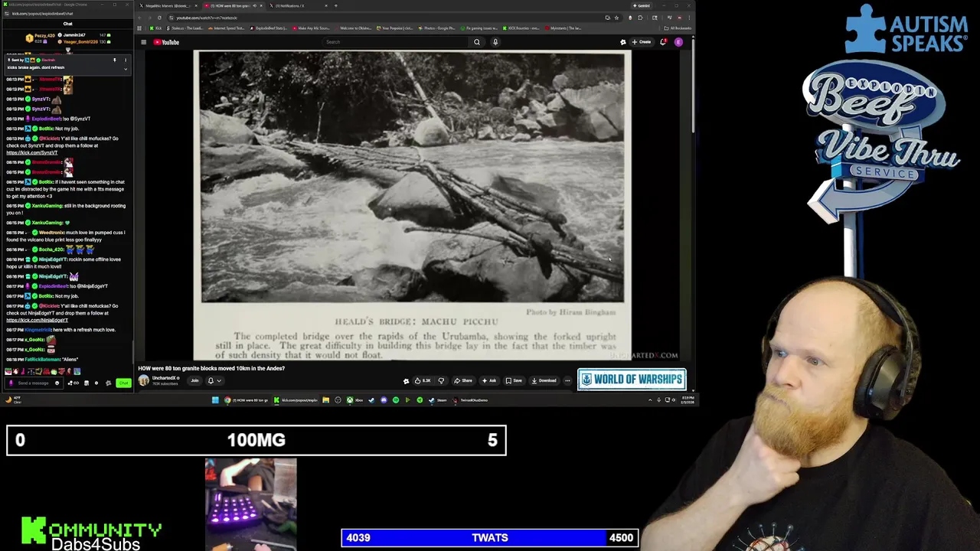Screen dimensions: 980x551
Task: Activate YouTube voice search microphone
Action: click(x=495, y=42)
